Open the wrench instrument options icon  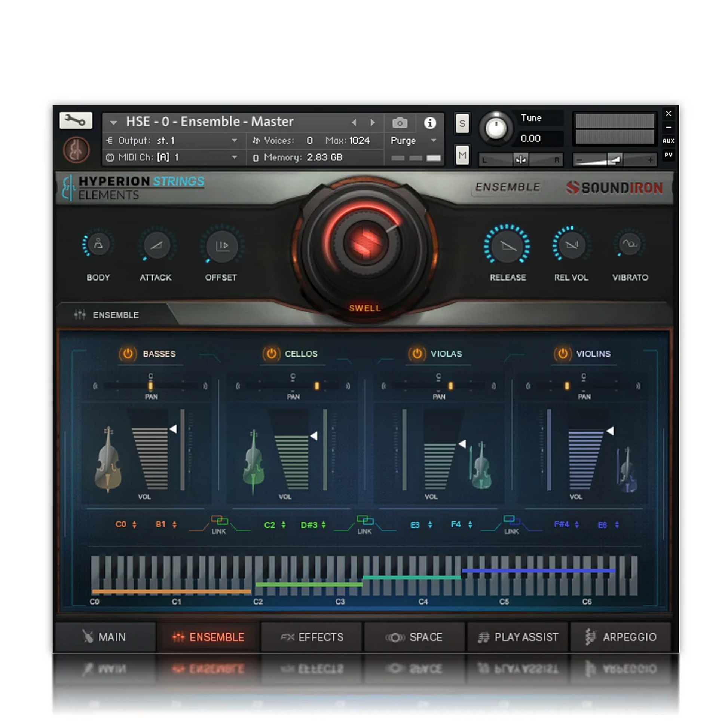pyautogui.click(x=76, y=120)
